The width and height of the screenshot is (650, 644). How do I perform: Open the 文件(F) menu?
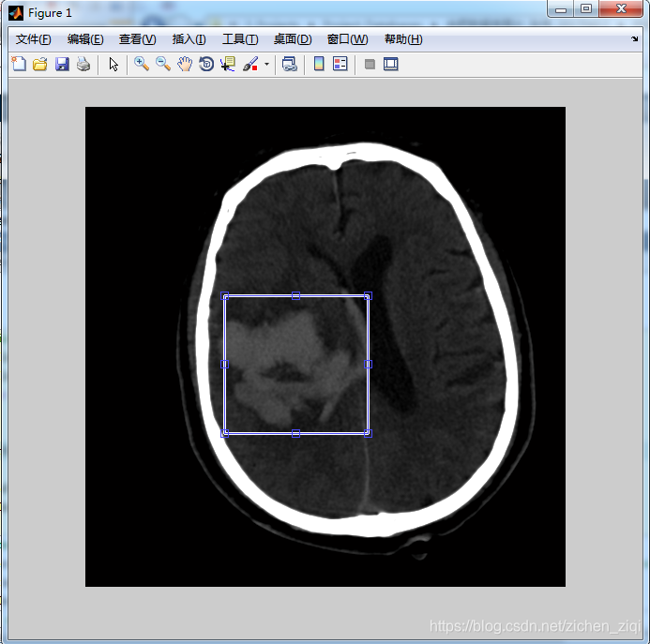(34, 39)
